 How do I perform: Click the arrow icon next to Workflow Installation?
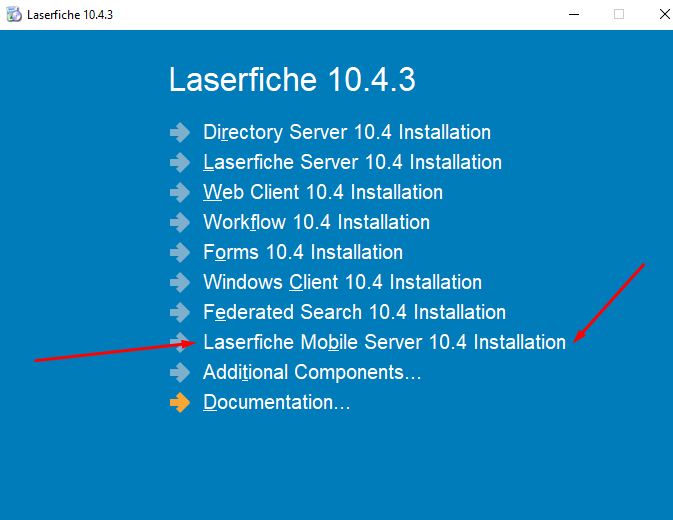pyautogui.click(x=180, y=223)
